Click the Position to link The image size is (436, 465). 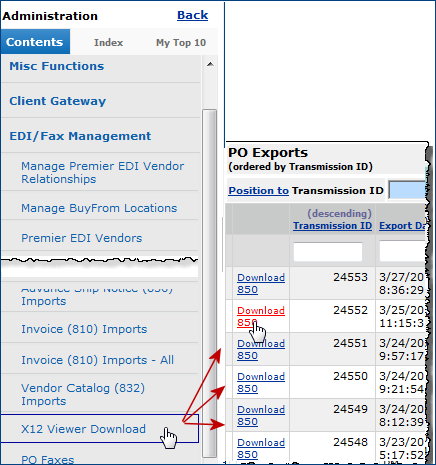(258, 190)
